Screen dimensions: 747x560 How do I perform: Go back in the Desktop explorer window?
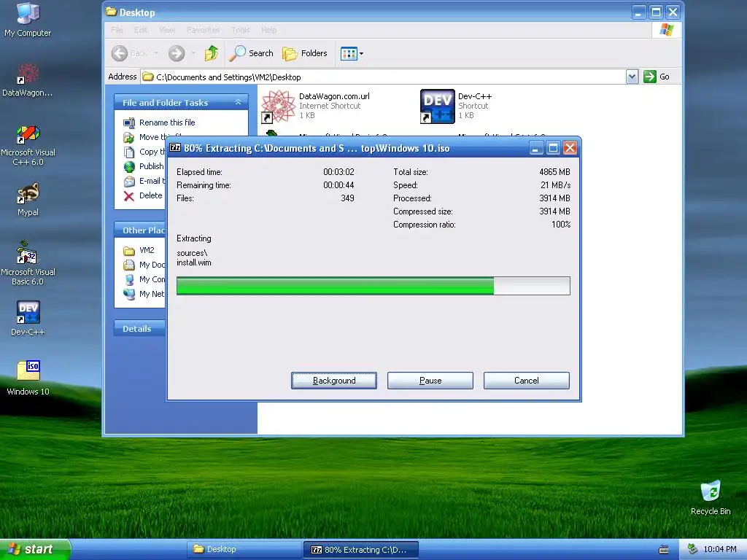coord(130,53)
